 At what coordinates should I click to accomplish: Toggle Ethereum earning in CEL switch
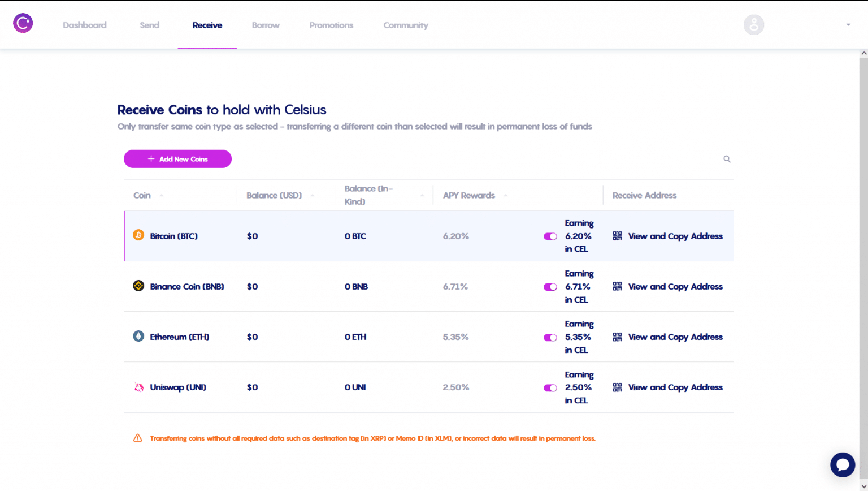tap(550, 337)
